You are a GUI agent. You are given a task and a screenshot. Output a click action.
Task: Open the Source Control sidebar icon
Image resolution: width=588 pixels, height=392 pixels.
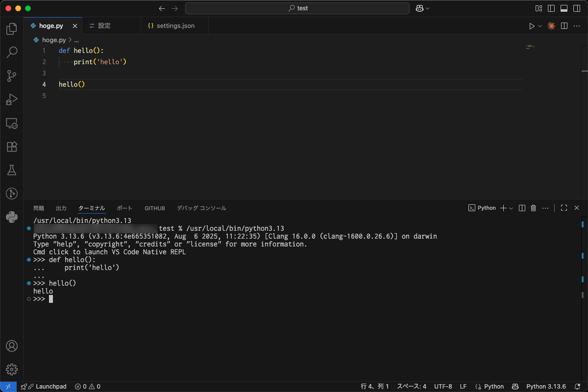[x=11, y=76]
